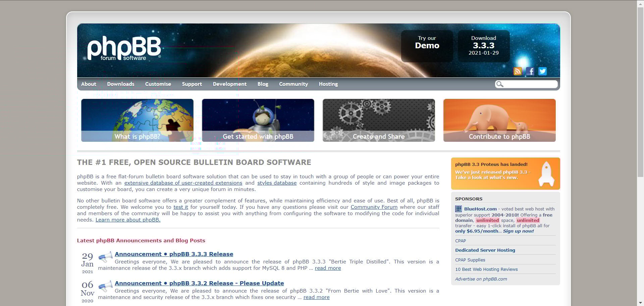Open the Hosting menu item

tap(328, 84)
